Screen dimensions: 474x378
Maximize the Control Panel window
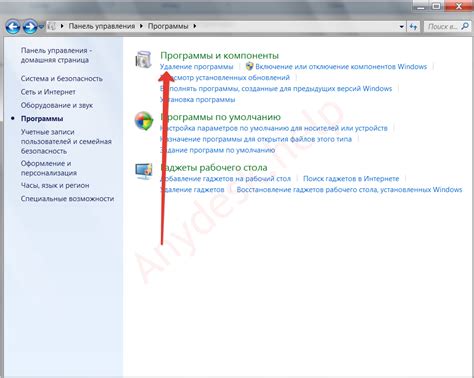[437, 6]
